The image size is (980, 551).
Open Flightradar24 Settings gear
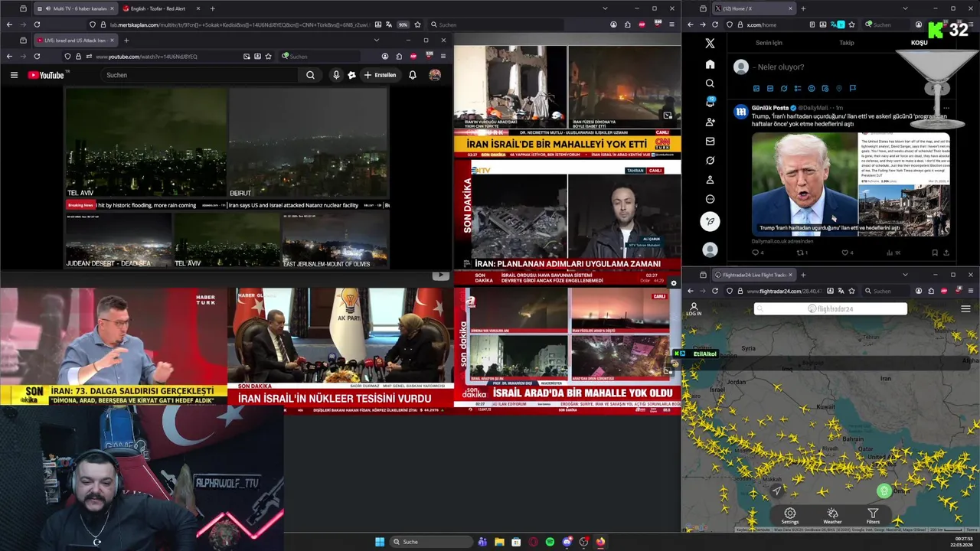790,516
